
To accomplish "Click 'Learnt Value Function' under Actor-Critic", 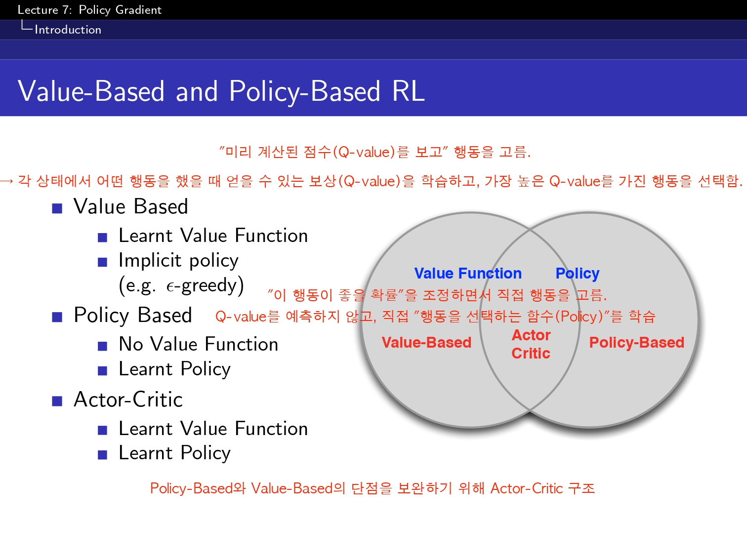I will [x=213, y=429].
